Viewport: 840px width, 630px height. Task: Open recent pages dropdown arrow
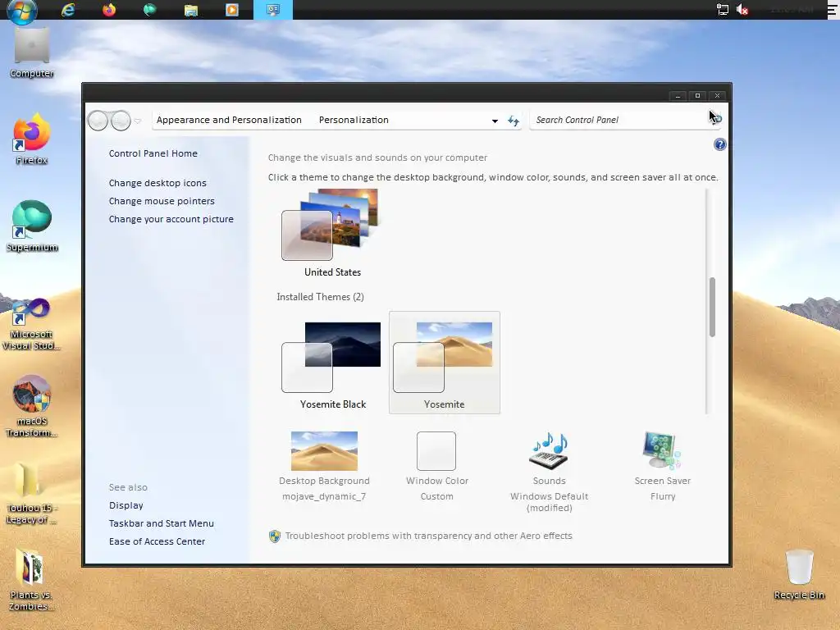(138, 121)
